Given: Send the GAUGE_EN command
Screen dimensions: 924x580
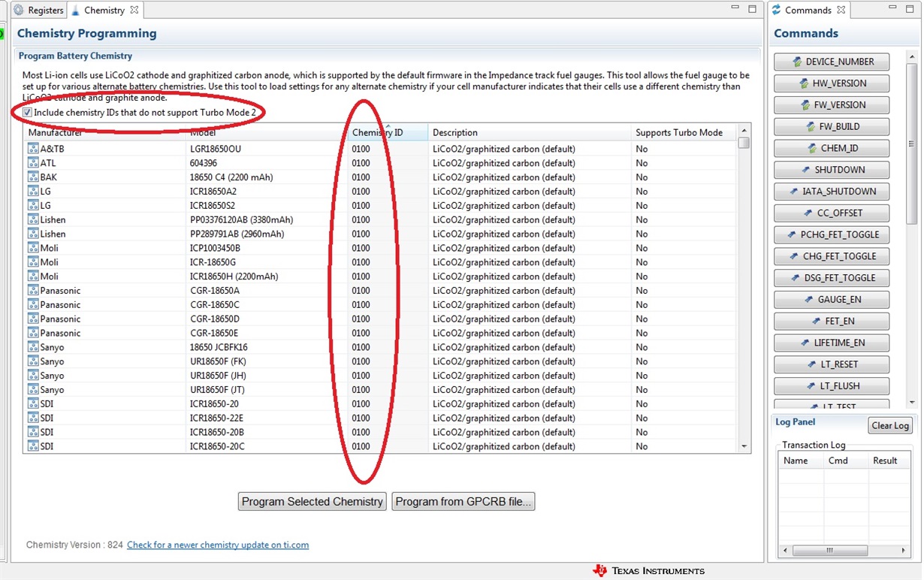Looking at the screenshot, I should tap(832, 299).
